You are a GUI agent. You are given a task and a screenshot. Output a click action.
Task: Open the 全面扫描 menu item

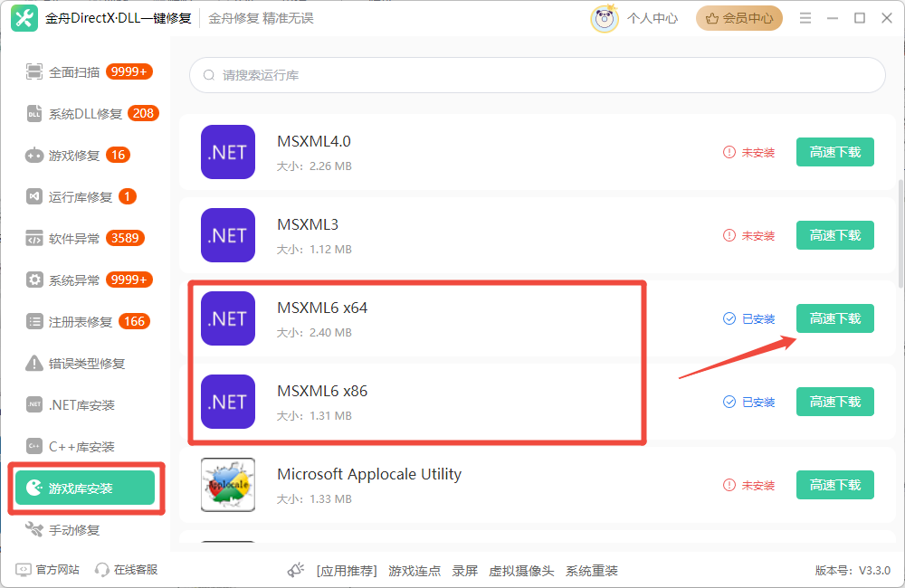pos(87,71)
